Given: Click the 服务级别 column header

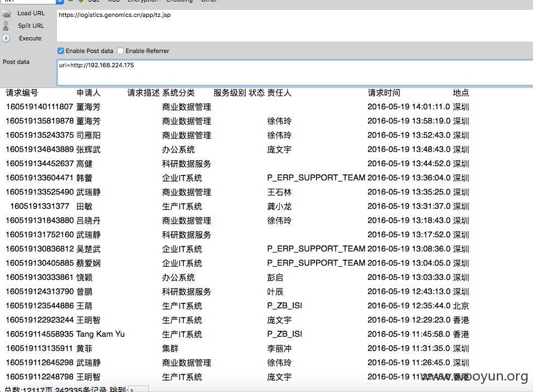Looking at the screenshot, I should pos(230,93).
